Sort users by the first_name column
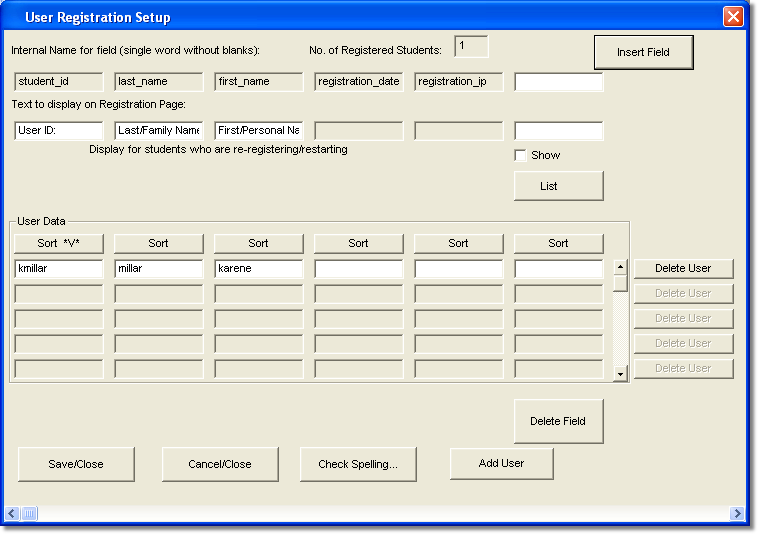The image size is (763, 536). 259,243
